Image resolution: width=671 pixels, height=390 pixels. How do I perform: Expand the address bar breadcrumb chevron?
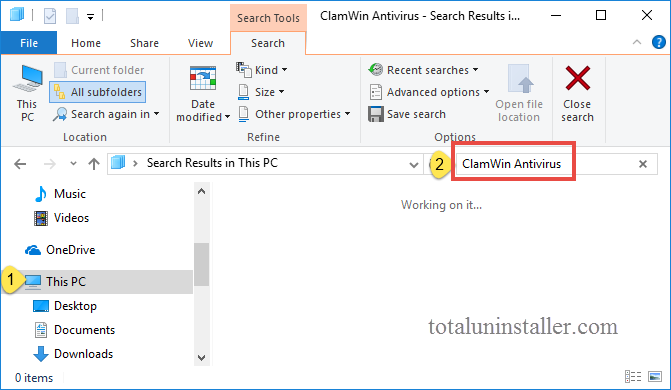point(135,164)
